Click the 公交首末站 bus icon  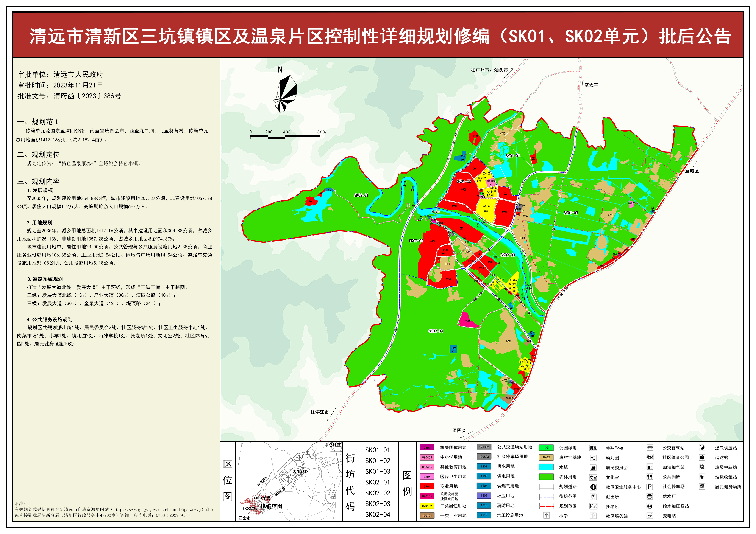pyautogui.click(x=650, y=448)
